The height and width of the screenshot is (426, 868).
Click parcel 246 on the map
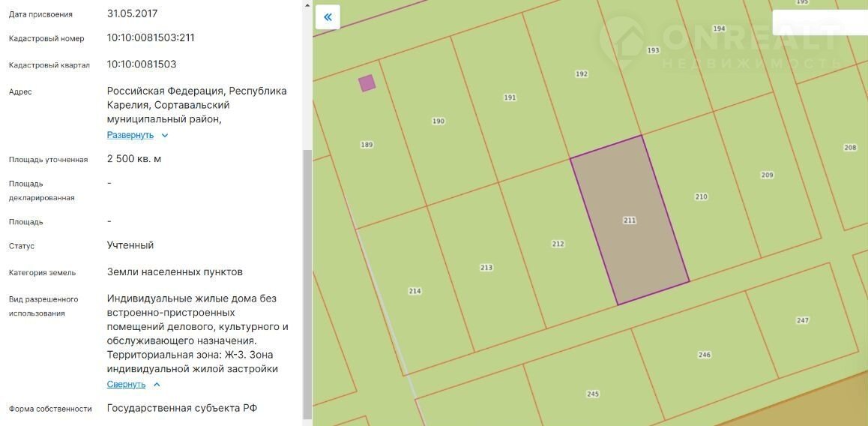point(704,355)
